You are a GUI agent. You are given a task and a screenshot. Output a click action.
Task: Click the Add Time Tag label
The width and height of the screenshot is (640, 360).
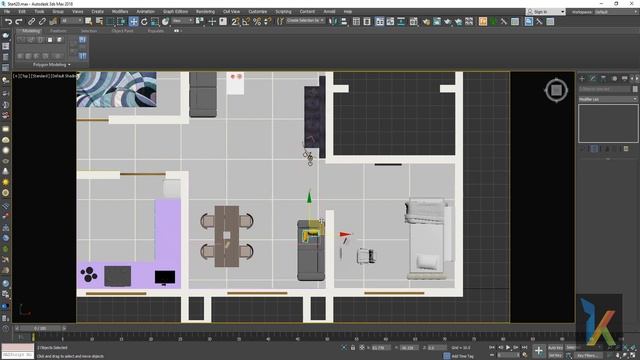(x=462, y=356)
